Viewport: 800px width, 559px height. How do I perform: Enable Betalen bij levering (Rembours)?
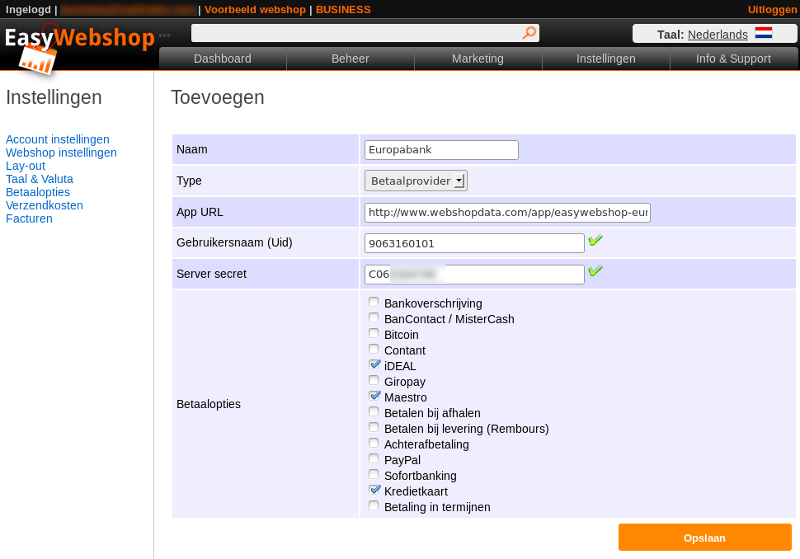(x=374, y=427)
